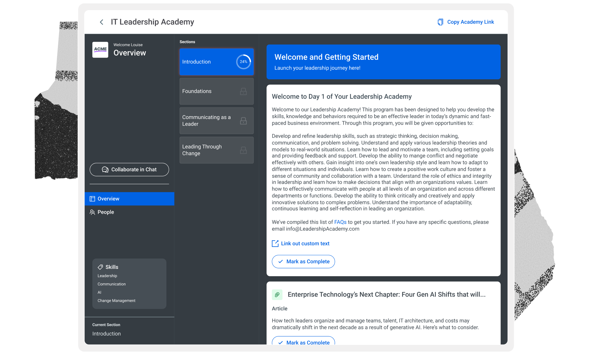Click the green paperclip attachment icon
Screen dimensions: 592x364
point(277,295)
